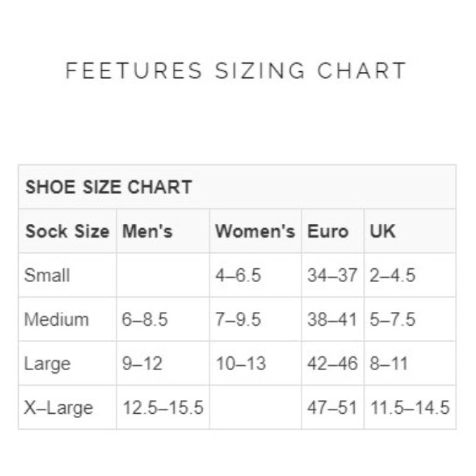Select the Euro 42–46 cell

click(x=332, y=364)
